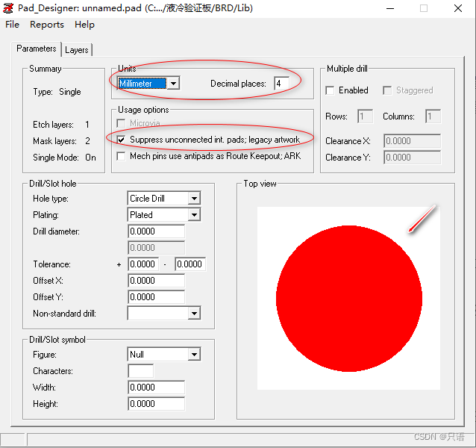This screenshot has width=476, height=448.
Task: Open the Help menu
Action: [x=84, y=25]
